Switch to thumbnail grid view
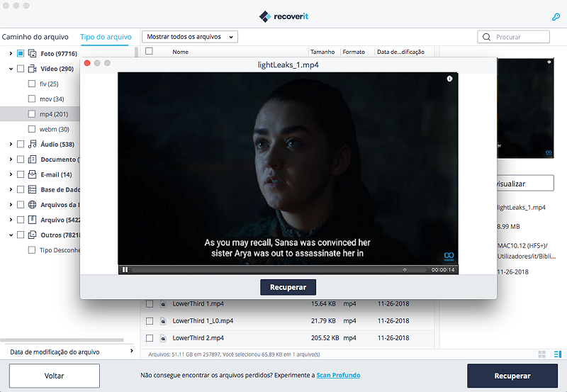The width and height of the screenshot is (567, 392). (541, 354)
